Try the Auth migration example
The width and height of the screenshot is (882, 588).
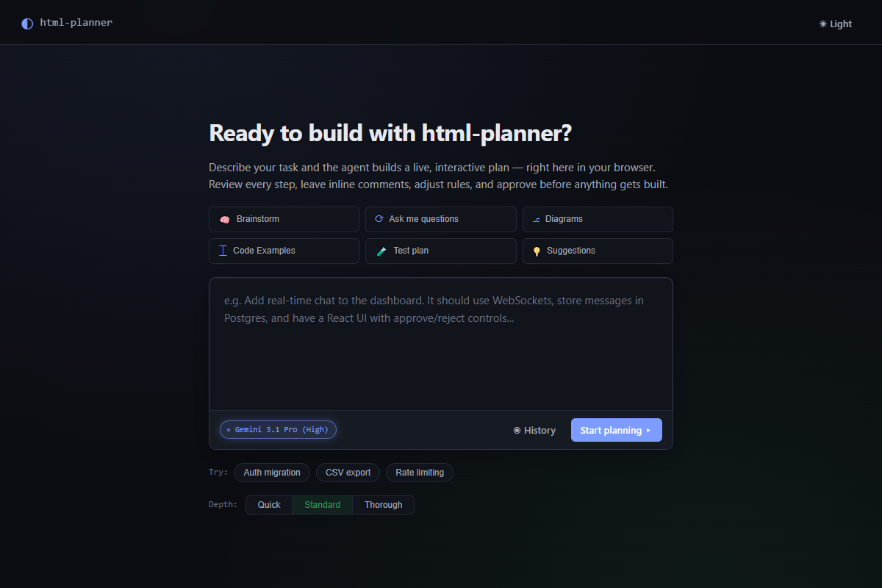(x=272, y=473)
